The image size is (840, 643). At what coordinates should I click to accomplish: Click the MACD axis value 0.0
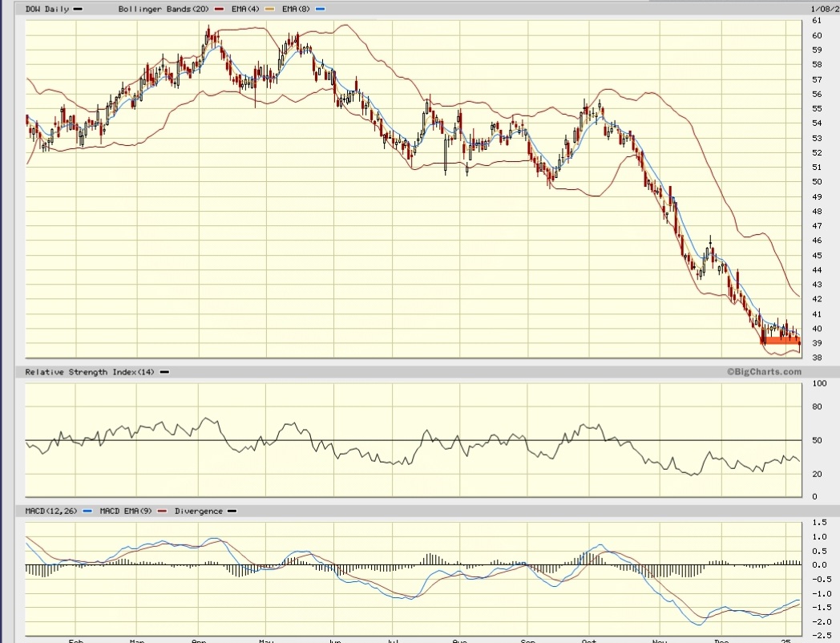[820, 565]
